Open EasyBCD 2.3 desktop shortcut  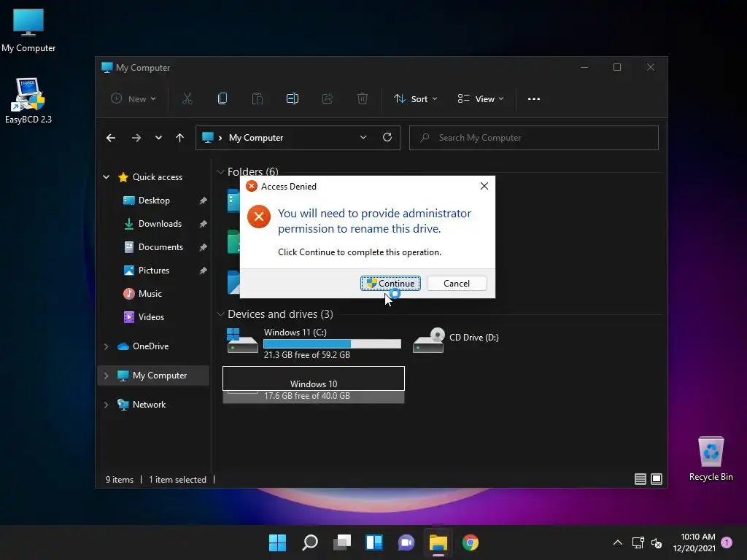[28, 101]
